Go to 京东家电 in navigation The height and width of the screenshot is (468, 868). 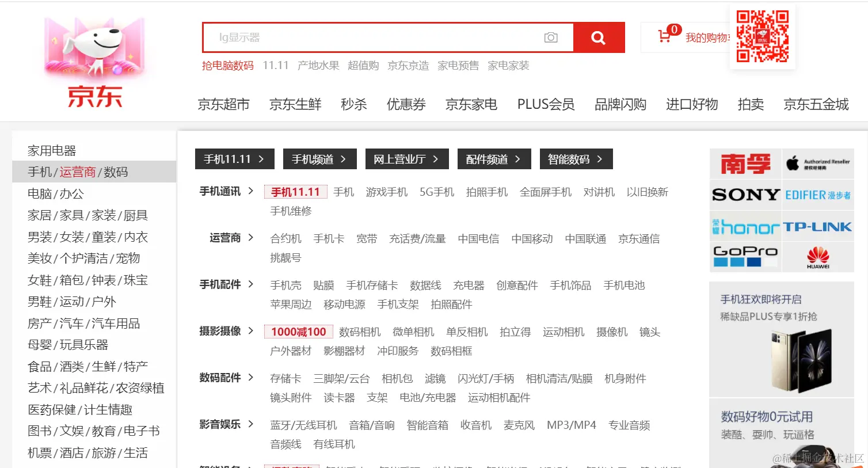(471, 104)
